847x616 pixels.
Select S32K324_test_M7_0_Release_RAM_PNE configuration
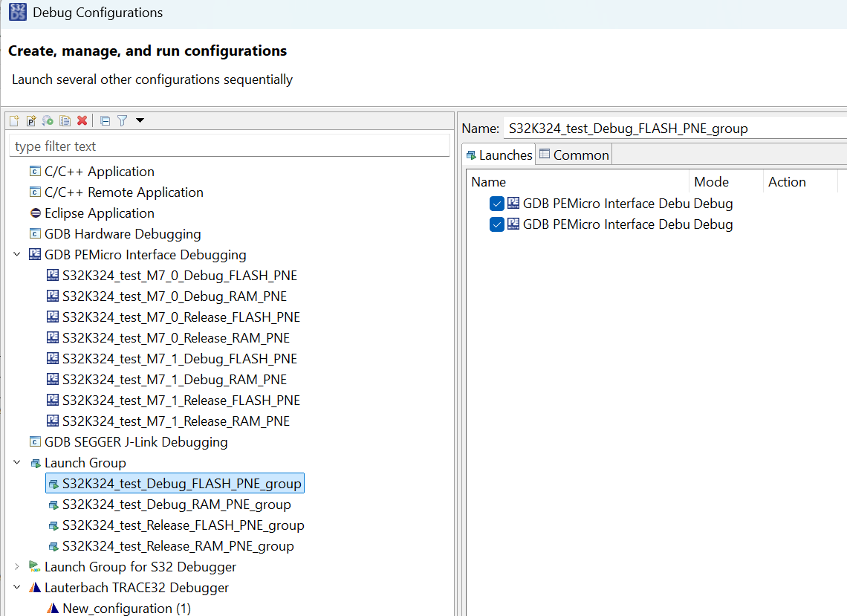tap(176, 337)
